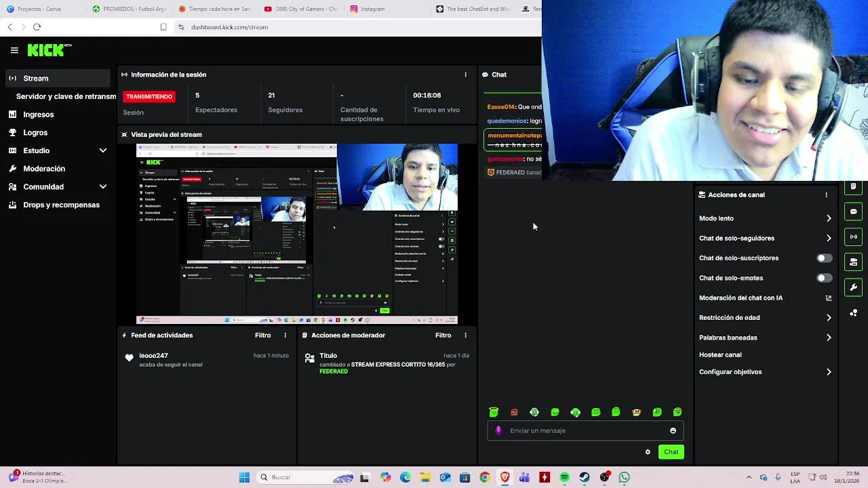
Task: Select the first emote with the halo
Action: pos(494,412)
